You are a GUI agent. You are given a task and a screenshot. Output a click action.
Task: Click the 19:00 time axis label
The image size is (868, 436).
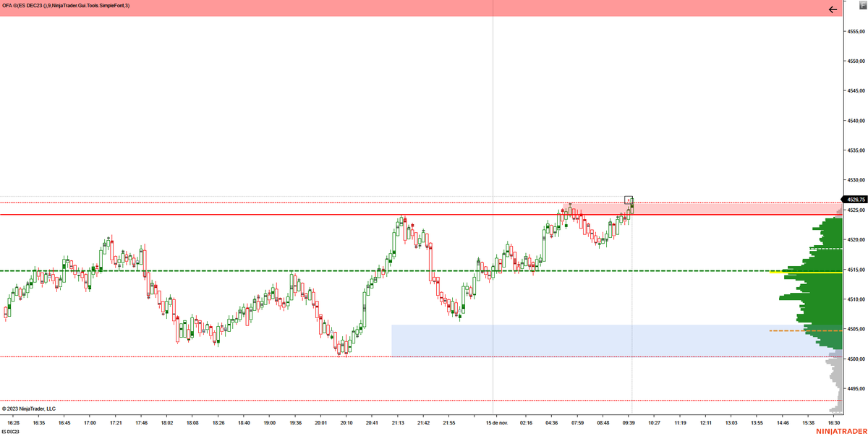[269, 422]
